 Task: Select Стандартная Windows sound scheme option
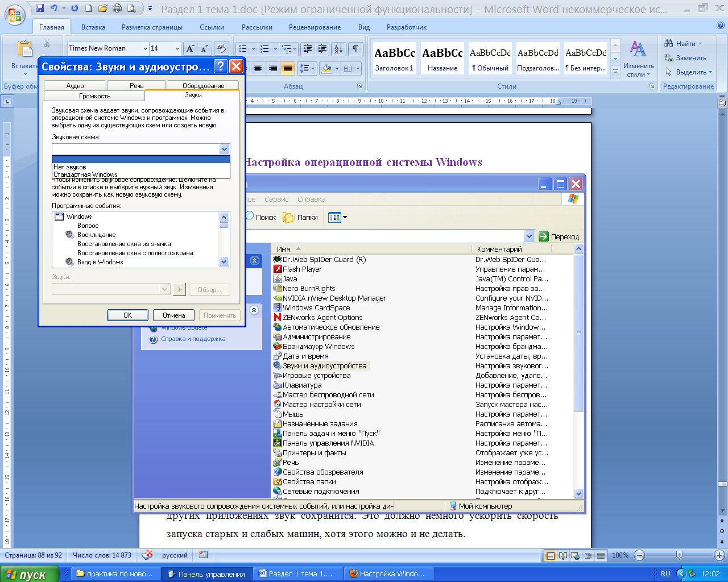pyautogui.click(x=140, y=174)
